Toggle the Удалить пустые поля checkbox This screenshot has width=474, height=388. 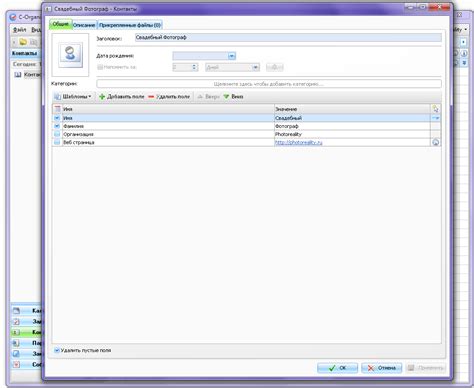[57, 350]
